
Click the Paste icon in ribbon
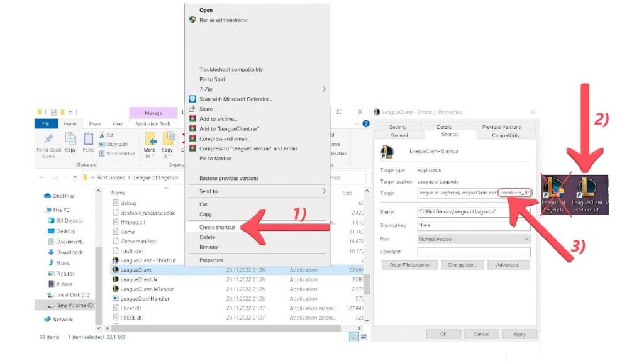pyautogui.click(x=88, y=139)
